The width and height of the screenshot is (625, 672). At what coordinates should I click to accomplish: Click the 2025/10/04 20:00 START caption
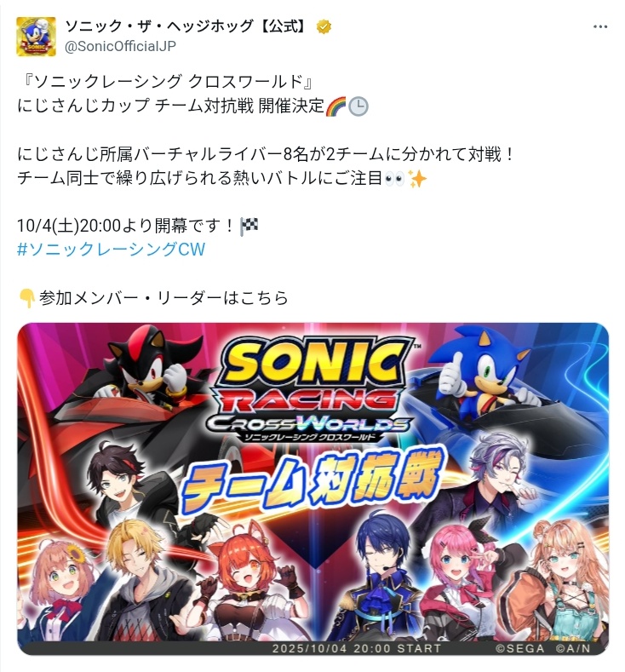[x=357, y=648]
